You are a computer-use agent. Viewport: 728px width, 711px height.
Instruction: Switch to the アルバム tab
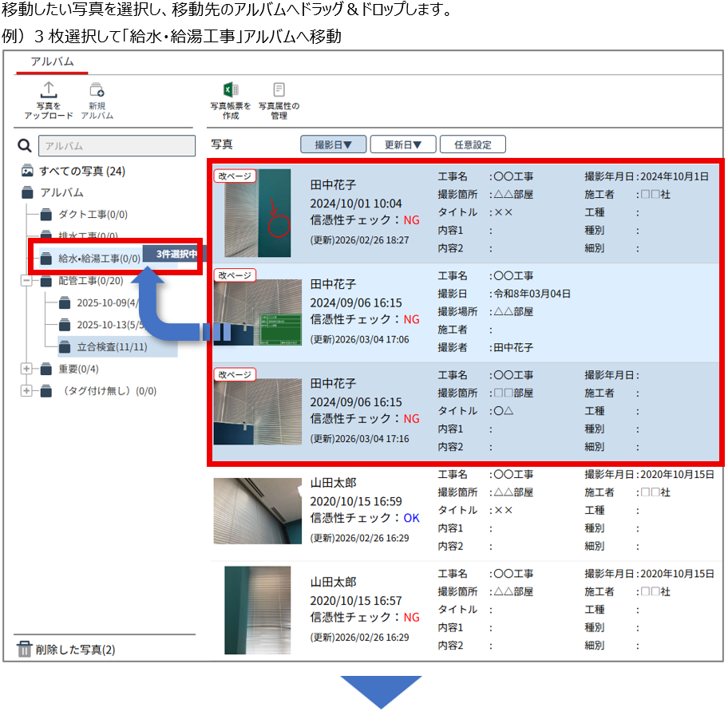point(53,61)
